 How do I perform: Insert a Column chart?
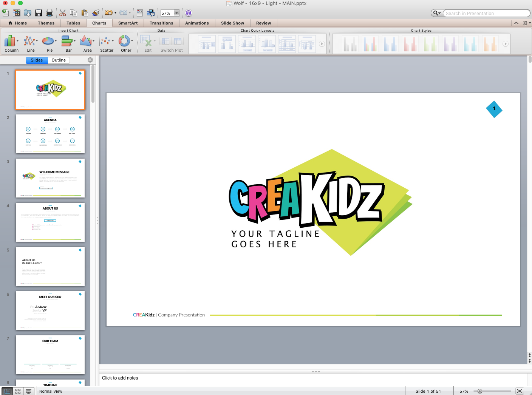(x=12, y=43)
